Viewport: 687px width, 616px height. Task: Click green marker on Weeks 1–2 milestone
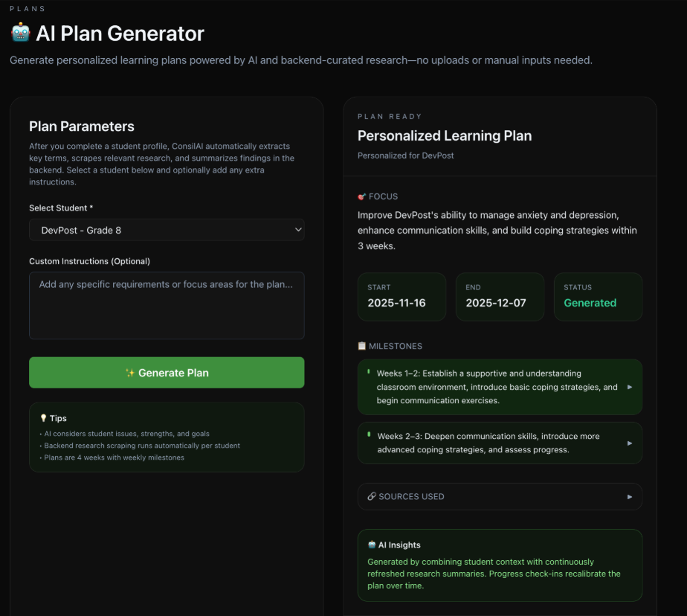click(368, 370)
